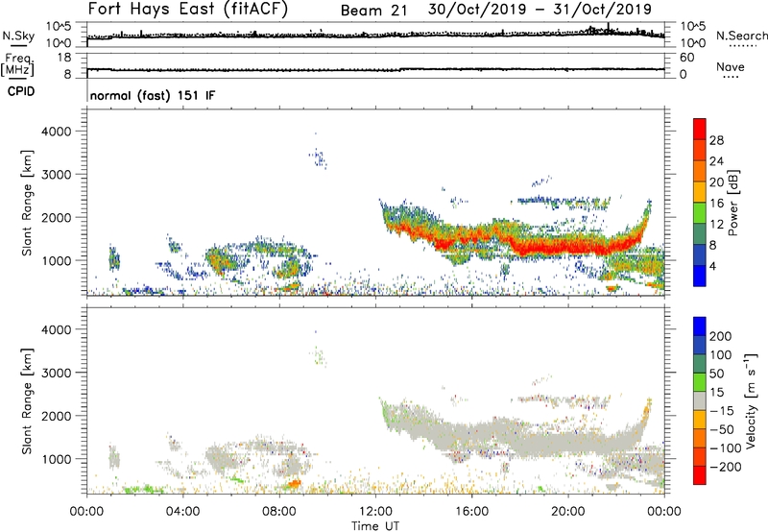The height and width of the screenshot is (532, 768).
Task: Click the '200' velocity scale value
Action: [x=721, y=336]
